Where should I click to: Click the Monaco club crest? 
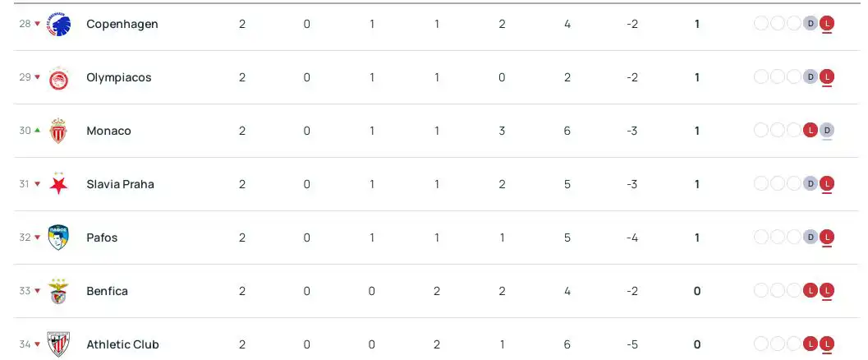click(x=58, y=131)
